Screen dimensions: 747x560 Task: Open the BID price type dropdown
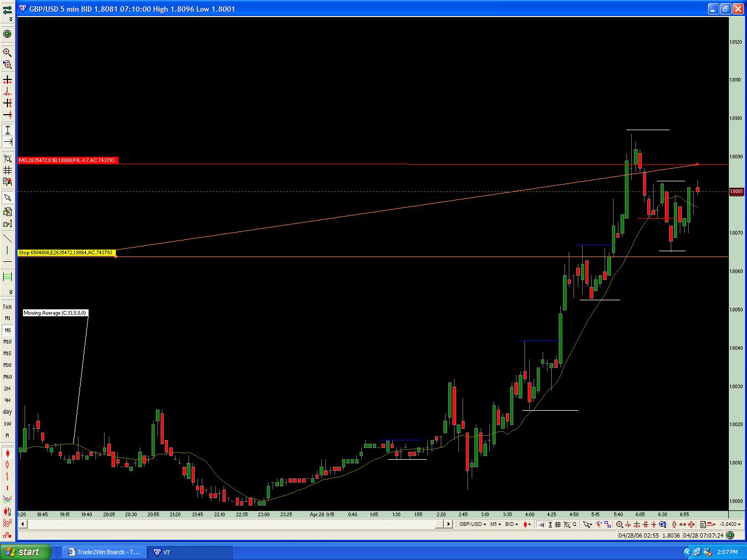(x=512, y=524)
